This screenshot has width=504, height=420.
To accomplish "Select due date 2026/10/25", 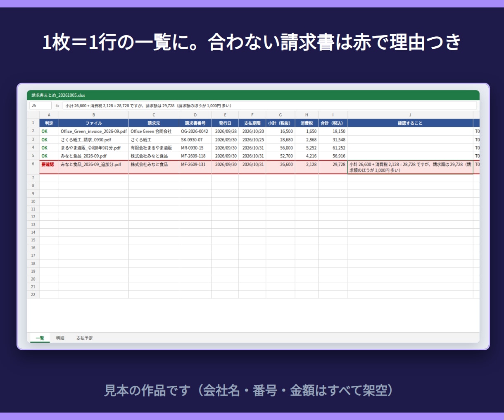I will pyautogui.click(x=252, y=140).
